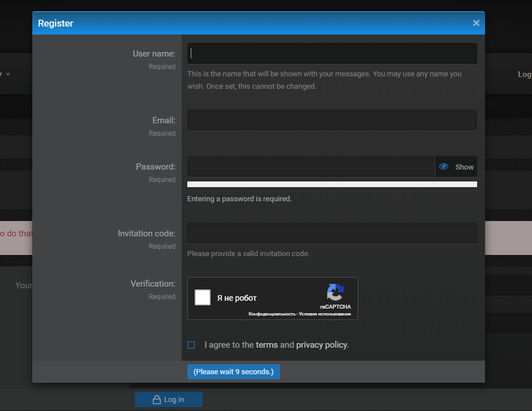Click the password strength meter bar
Screen dimensions: 532x411
point(332,184)
